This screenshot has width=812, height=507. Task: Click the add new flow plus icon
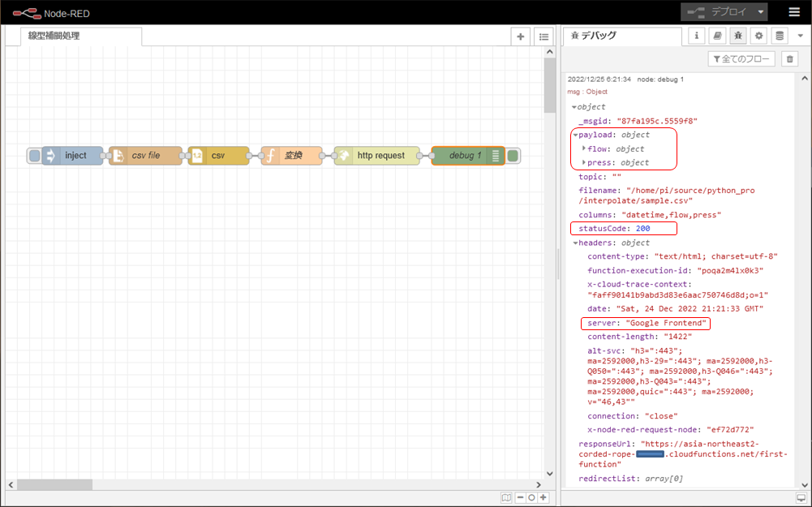point(521,37)
